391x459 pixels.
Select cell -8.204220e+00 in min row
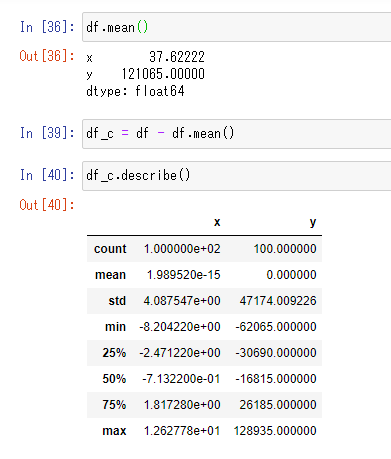(x=180, y=327)
